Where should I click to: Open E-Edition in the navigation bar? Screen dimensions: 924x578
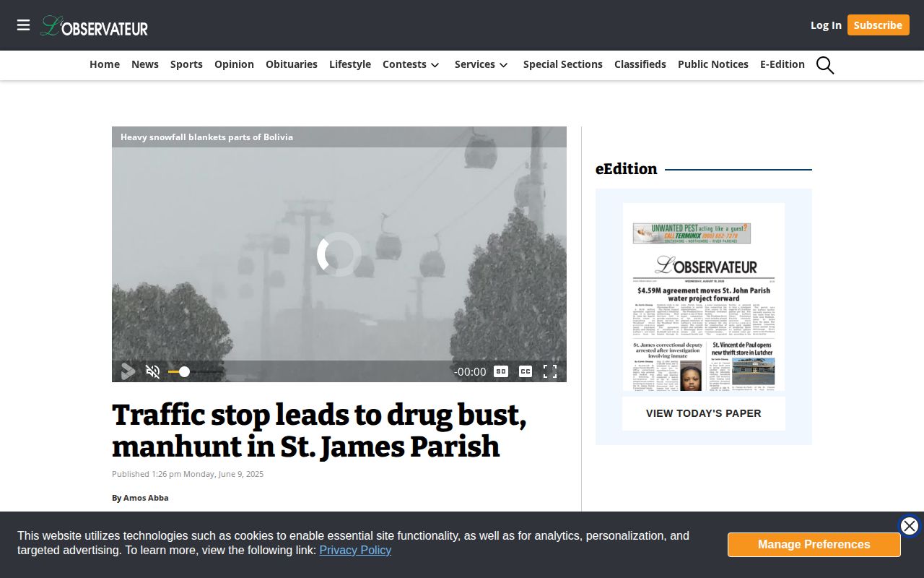coord(783,64)
